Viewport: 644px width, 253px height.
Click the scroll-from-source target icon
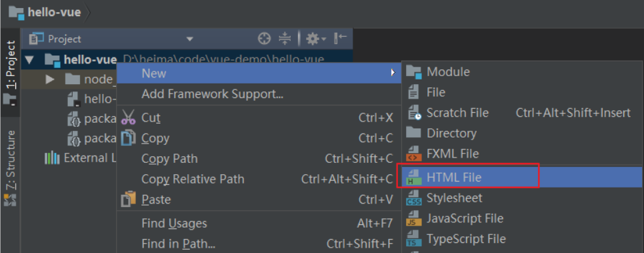tap(265, 39)
